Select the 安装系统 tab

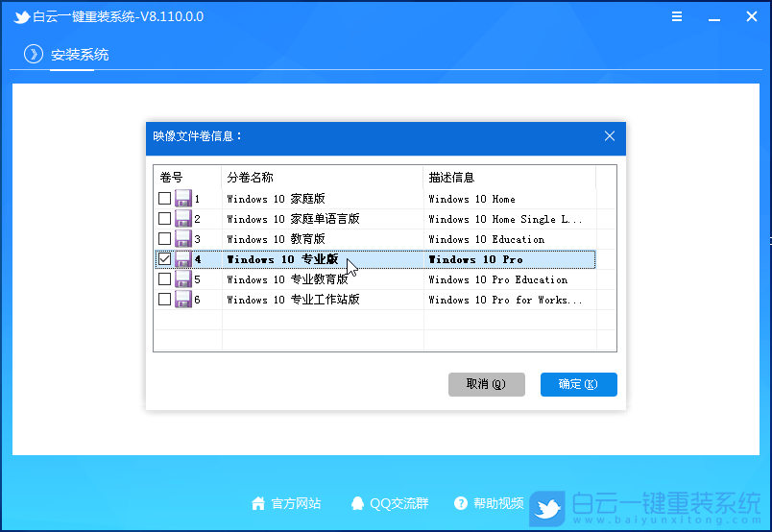[x=80, y=54]
